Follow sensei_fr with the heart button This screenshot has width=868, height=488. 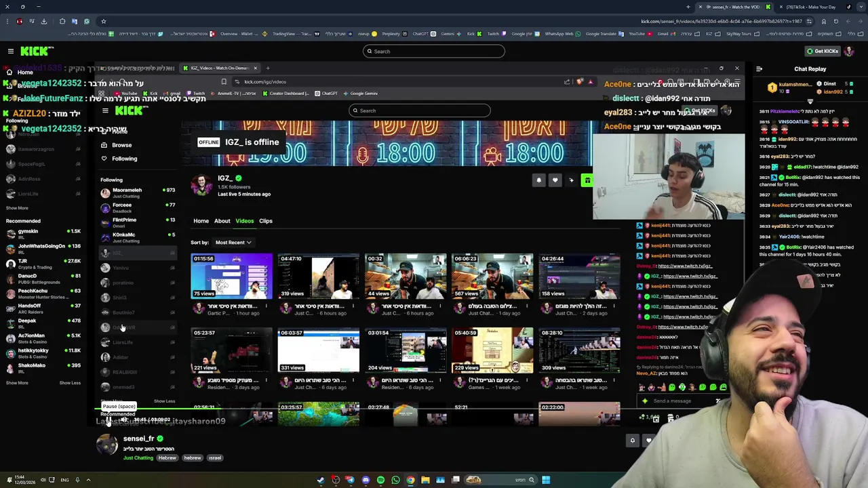pos(649,441)
